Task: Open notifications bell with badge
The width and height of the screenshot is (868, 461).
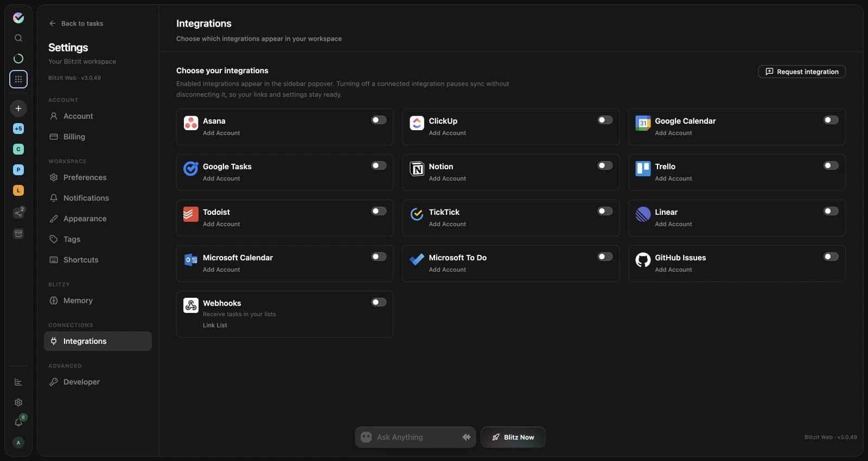Action: [x=19, y=421]
